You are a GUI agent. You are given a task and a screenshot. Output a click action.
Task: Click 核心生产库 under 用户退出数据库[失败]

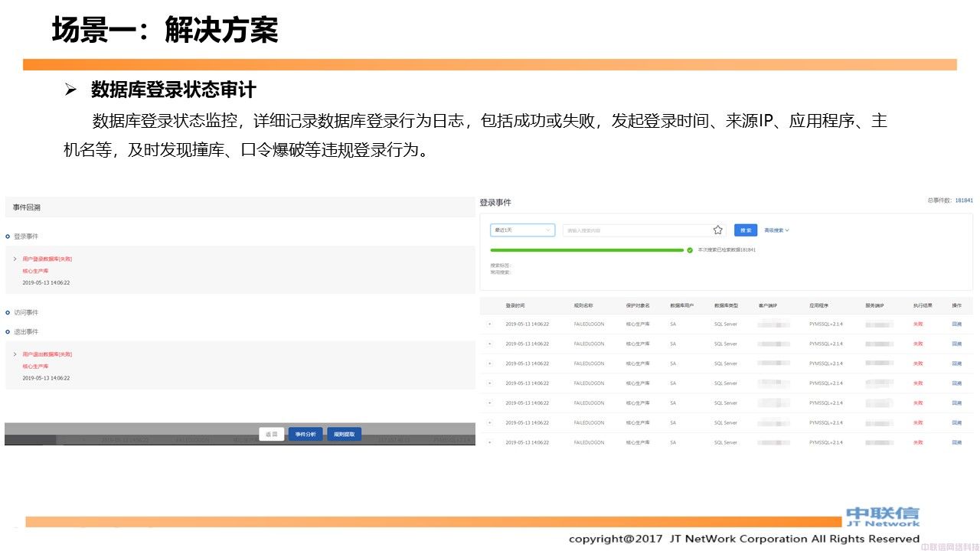pos(35,367)
